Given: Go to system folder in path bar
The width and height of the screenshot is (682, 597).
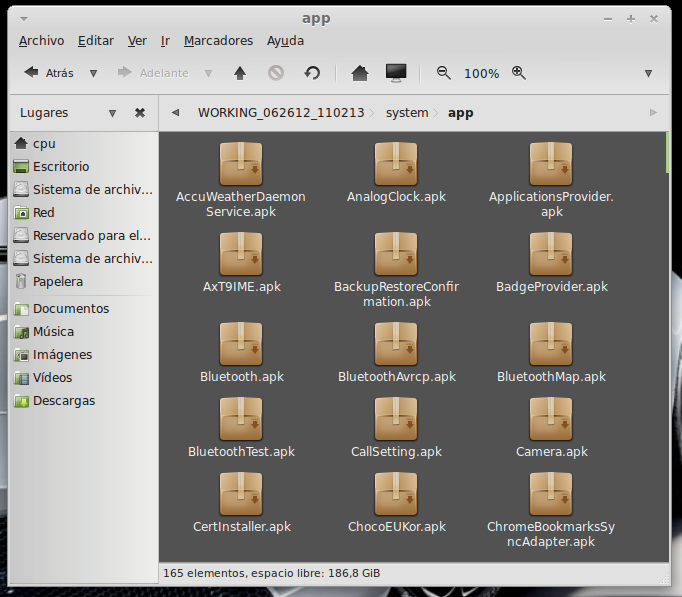Looking at the screenshot, I should (407, 113).
